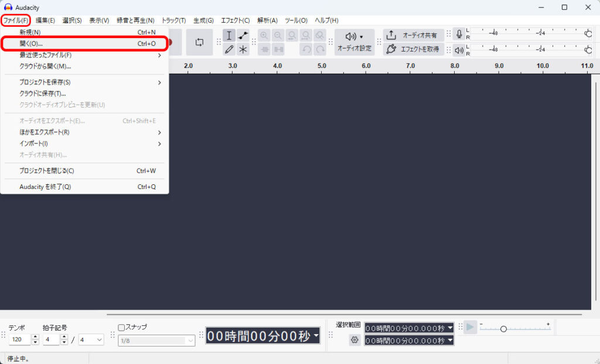Increase tempo with up stepper
Viewport: 600px width, 364px height.
coord(35,337)
